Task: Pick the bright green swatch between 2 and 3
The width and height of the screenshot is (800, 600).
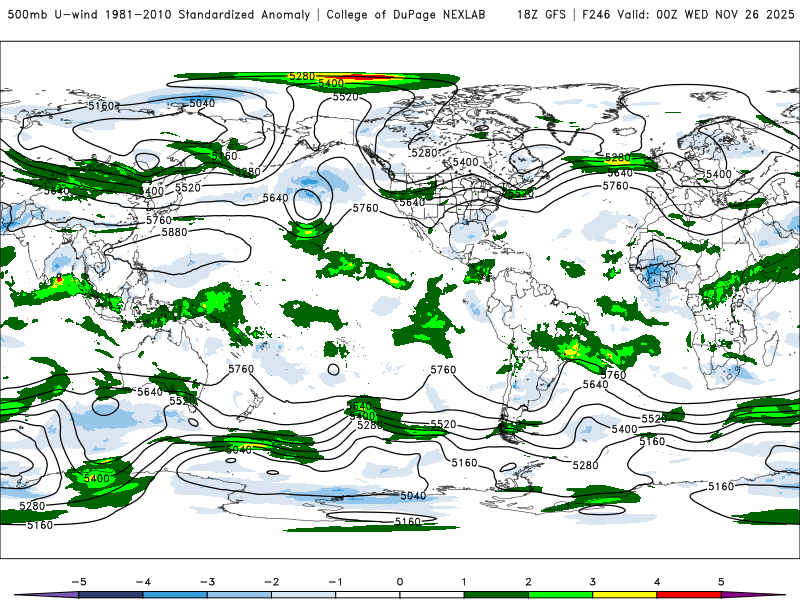Action: coord(561,595)
